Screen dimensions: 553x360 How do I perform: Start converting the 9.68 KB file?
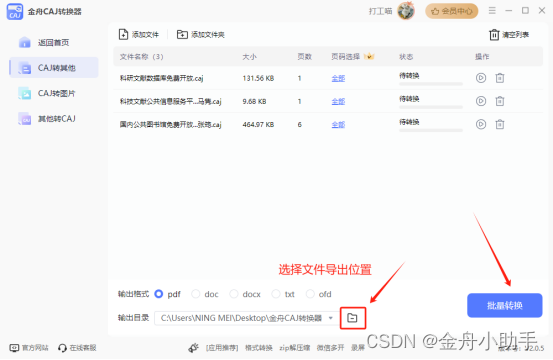click(481, 101)
